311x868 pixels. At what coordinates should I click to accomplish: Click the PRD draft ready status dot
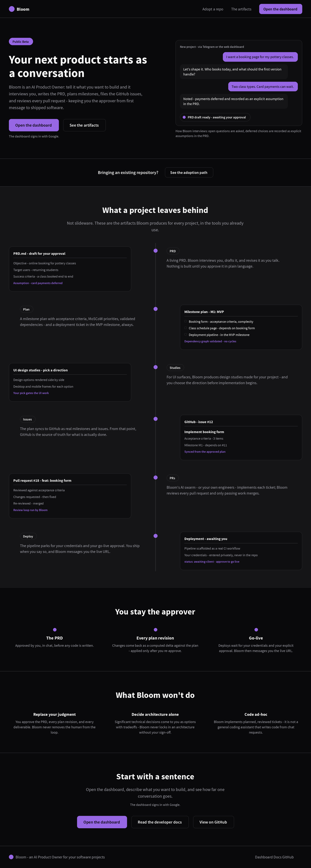pyautogui.click(x=184, y=117)
